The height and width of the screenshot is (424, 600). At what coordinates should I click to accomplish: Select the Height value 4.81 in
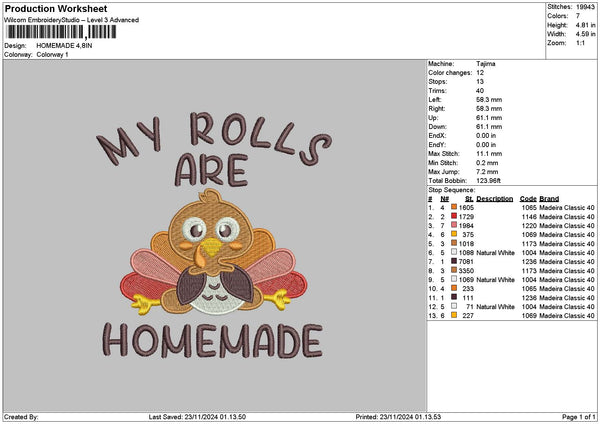click(x=585, y=25)
